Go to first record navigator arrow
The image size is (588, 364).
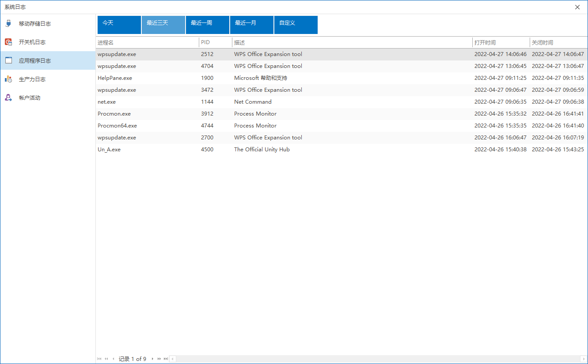(99, 359)
